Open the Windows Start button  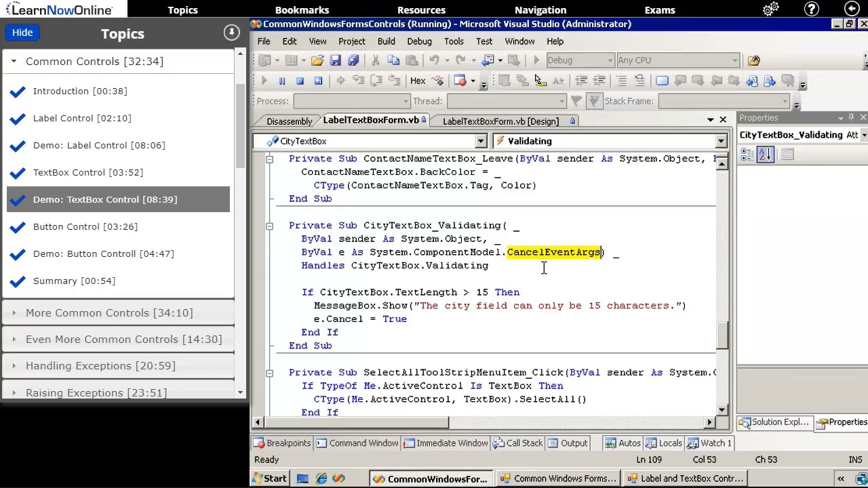270,479
